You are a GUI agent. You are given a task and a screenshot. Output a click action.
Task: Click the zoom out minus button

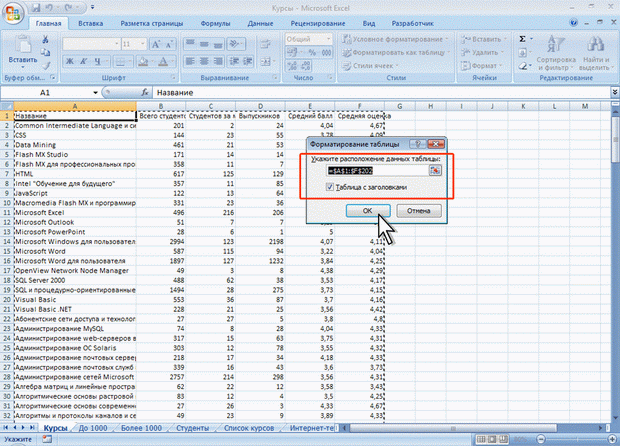[541, 439]
